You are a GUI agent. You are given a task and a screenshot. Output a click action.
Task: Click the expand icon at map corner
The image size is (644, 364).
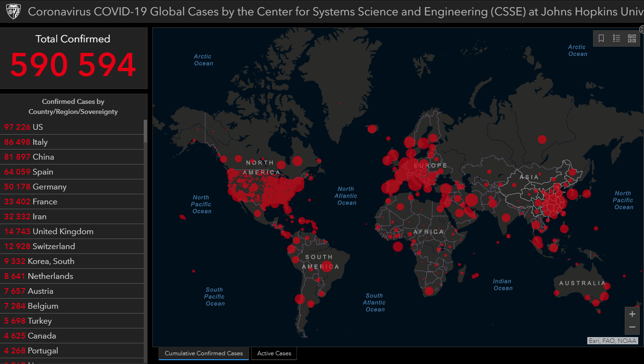click(642, 29)
